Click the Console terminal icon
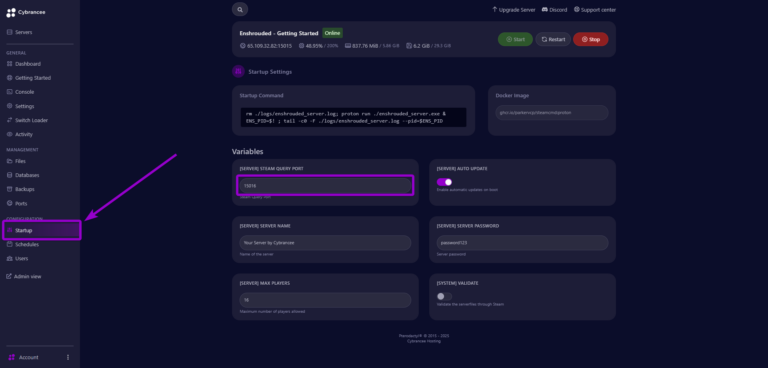 (9, 92)
